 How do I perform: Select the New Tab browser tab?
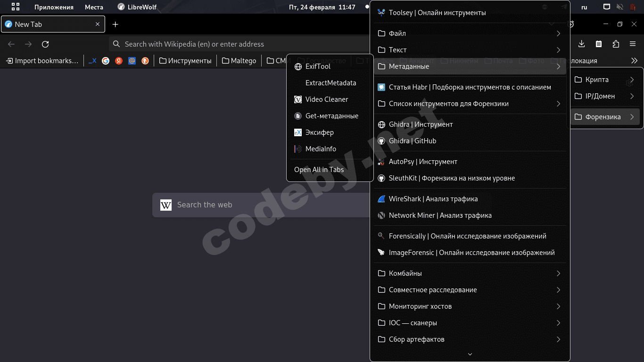[x=53, y=24]
